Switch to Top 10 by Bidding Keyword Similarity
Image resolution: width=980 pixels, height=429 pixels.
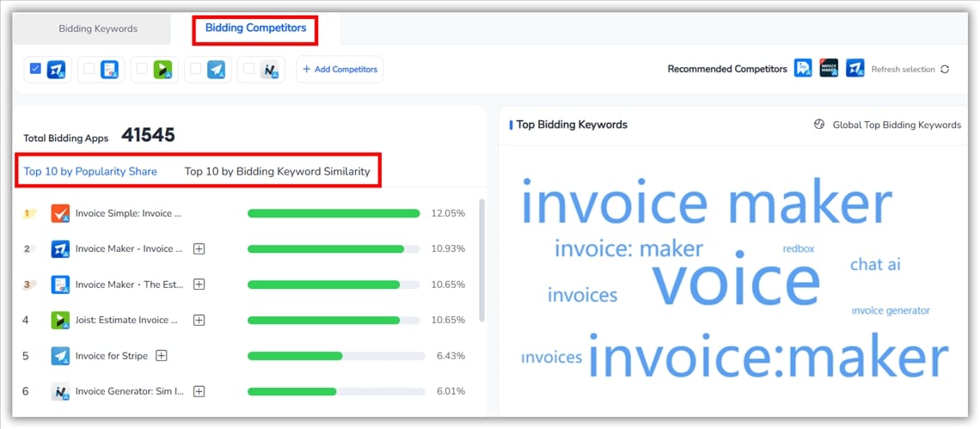coord(277,171)
